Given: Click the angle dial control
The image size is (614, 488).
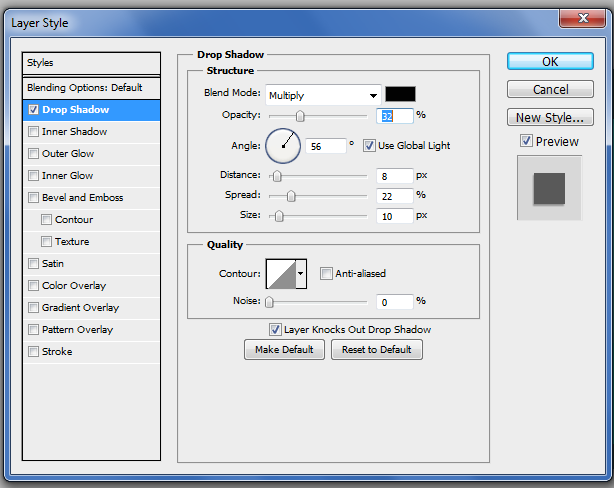Looking at the screenshot, I should (x=283, y=146).
